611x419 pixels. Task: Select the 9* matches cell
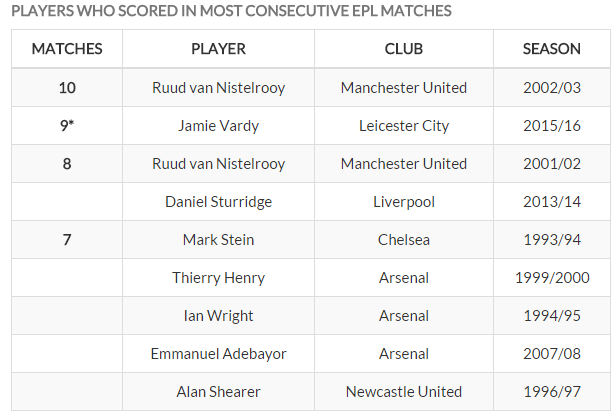(x=67, y=126)
